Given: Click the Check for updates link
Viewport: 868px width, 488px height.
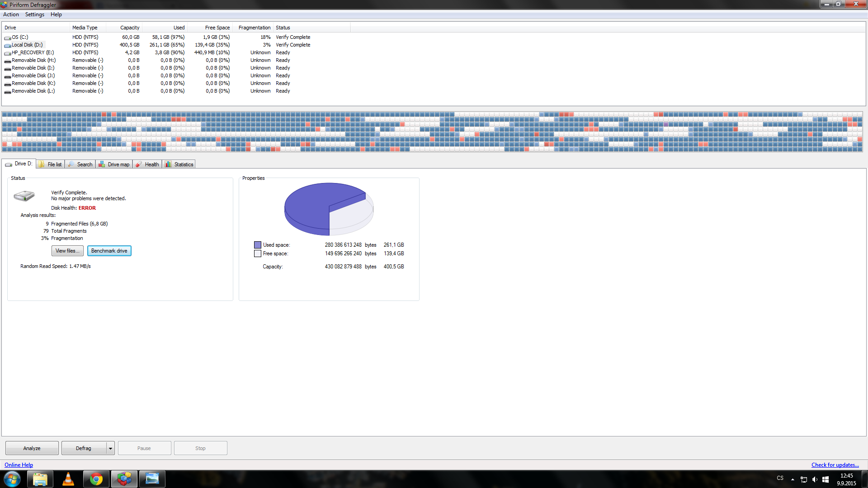Looking at the screenshot, I should point(835,465).
